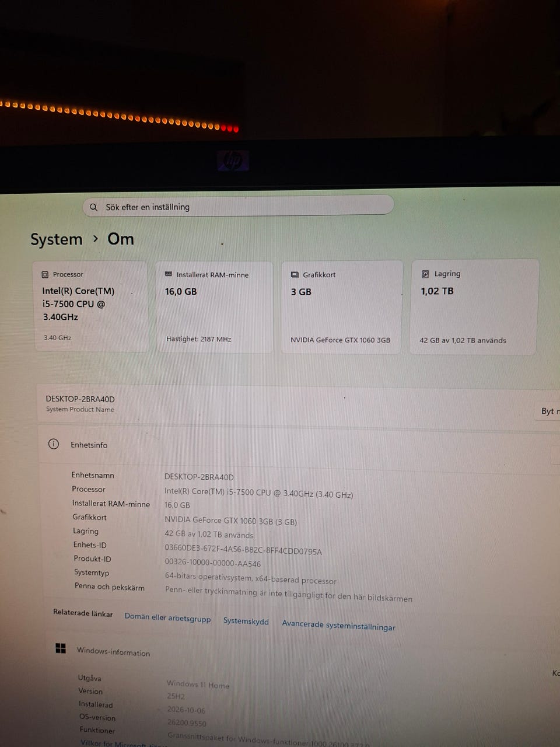The image size is (560, 747).
Task: Click the Installerad date value
Action: pyautogui.click(x=186, y=710)
